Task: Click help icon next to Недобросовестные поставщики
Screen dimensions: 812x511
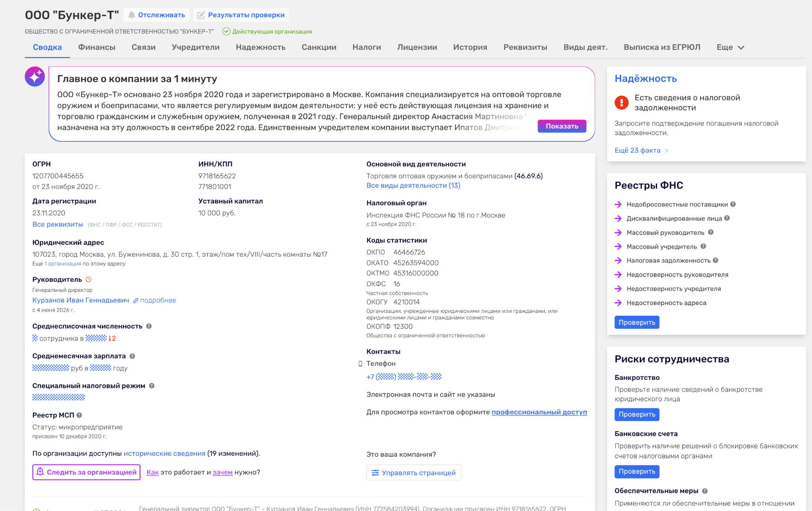Action: (x=733, y=204)
